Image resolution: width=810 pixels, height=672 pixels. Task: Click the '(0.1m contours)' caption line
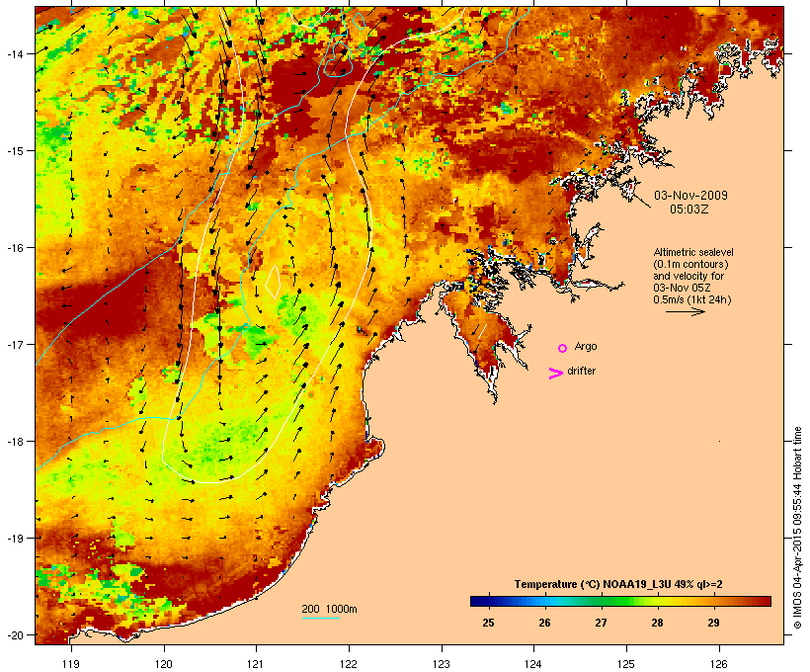pyautogui.click(x=690, y=264)
